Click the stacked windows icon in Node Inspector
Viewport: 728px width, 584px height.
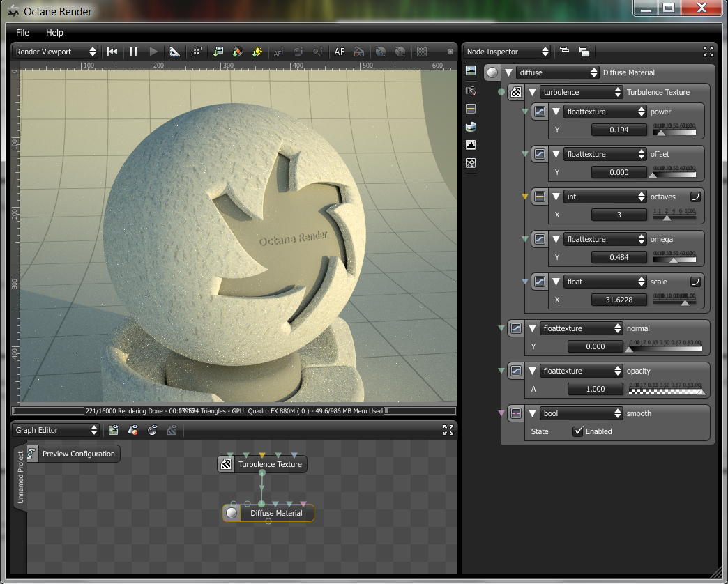[x=584, y=52]
